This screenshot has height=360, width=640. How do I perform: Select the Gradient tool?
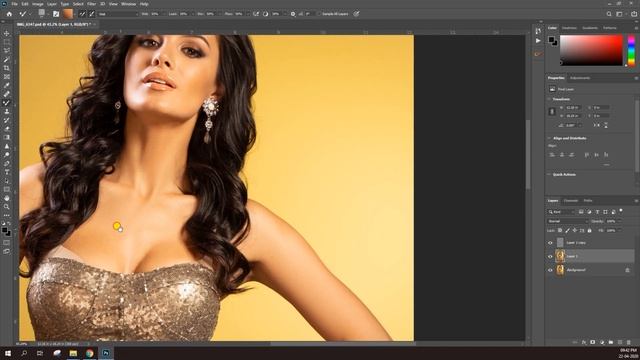(7, 137)
